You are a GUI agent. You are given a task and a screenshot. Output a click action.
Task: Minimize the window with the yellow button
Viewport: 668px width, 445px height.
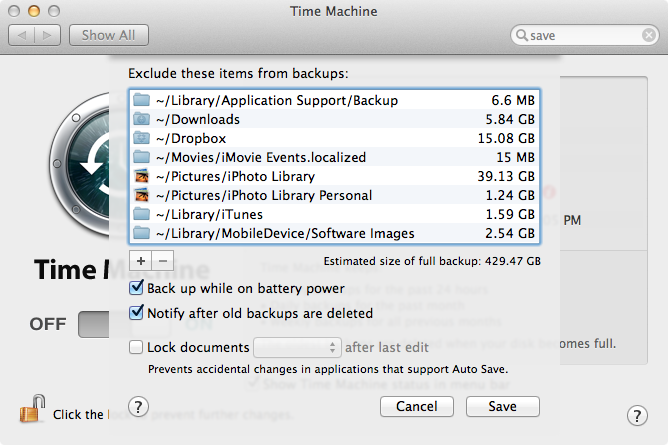(34, 11)
